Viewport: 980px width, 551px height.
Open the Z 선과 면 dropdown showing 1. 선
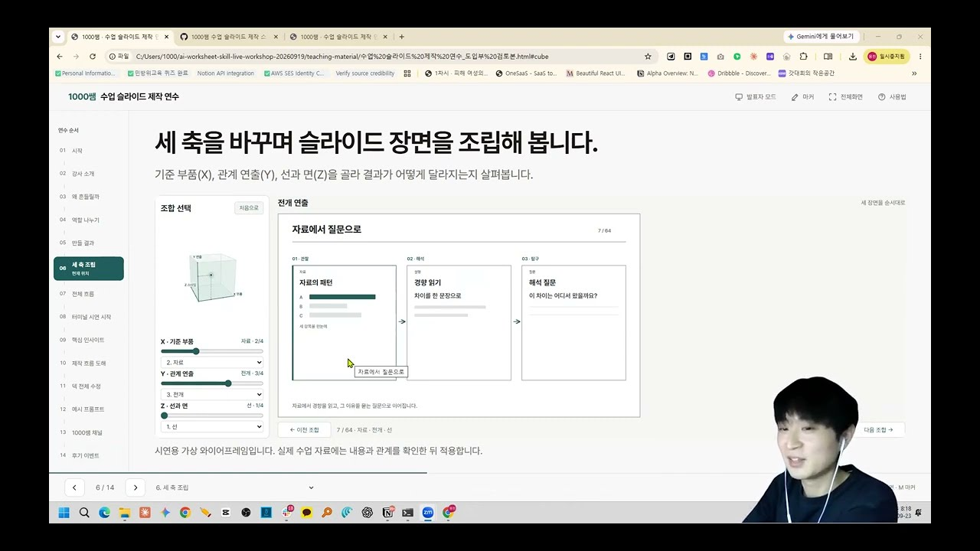[212, 426]
